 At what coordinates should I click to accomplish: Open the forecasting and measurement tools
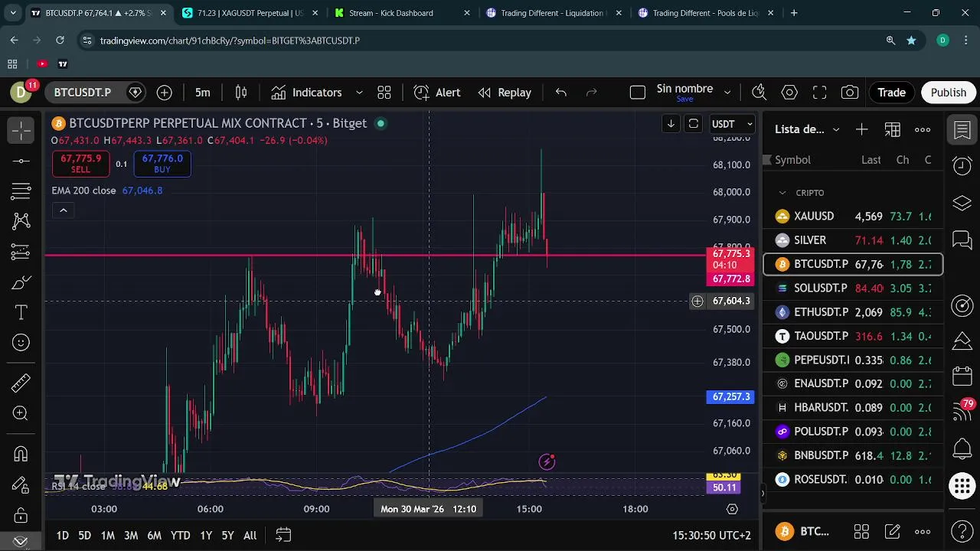coord(21,252)
